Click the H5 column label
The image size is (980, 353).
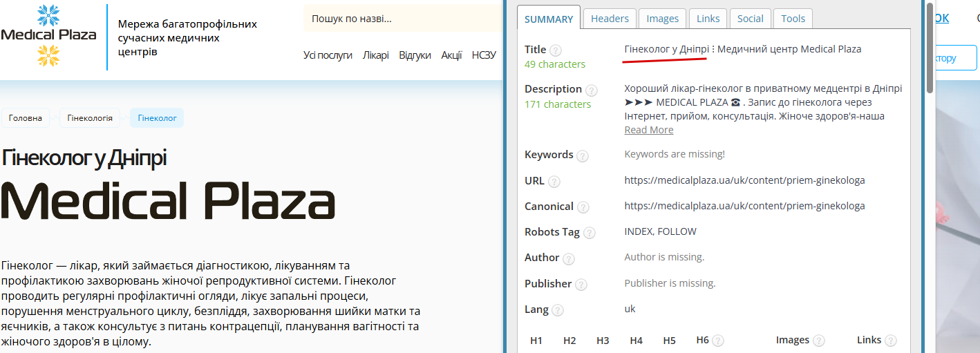[x=669, y=341]
